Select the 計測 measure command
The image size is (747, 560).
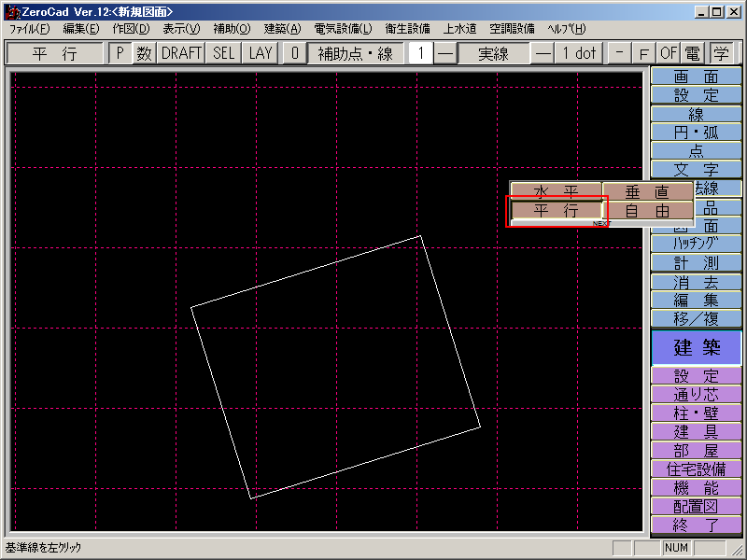[696, 263]
